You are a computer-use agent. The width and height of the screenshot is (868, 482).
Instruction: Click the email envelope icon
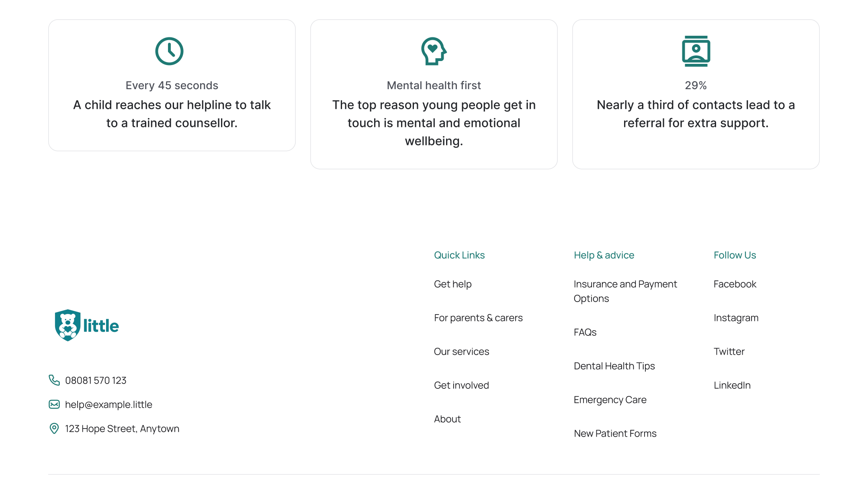[54, 404]
